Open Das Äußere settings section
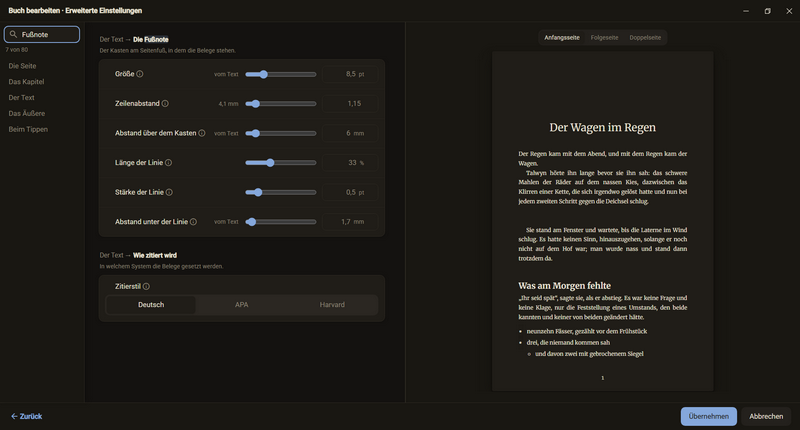The width and height of the screenshot is (800, 430). 27,113
